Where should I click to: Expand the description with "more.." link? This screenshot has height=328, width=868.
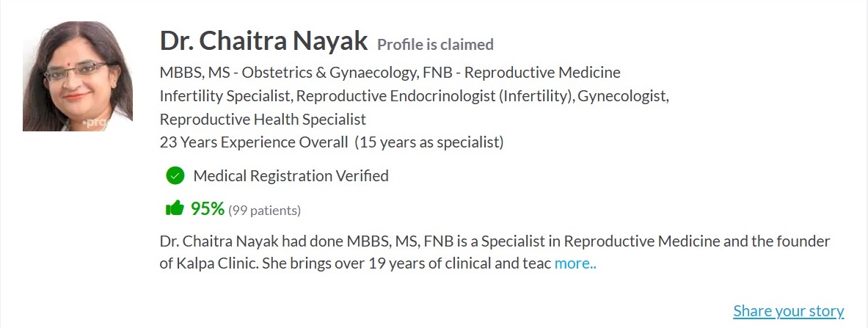click(575, 263)
